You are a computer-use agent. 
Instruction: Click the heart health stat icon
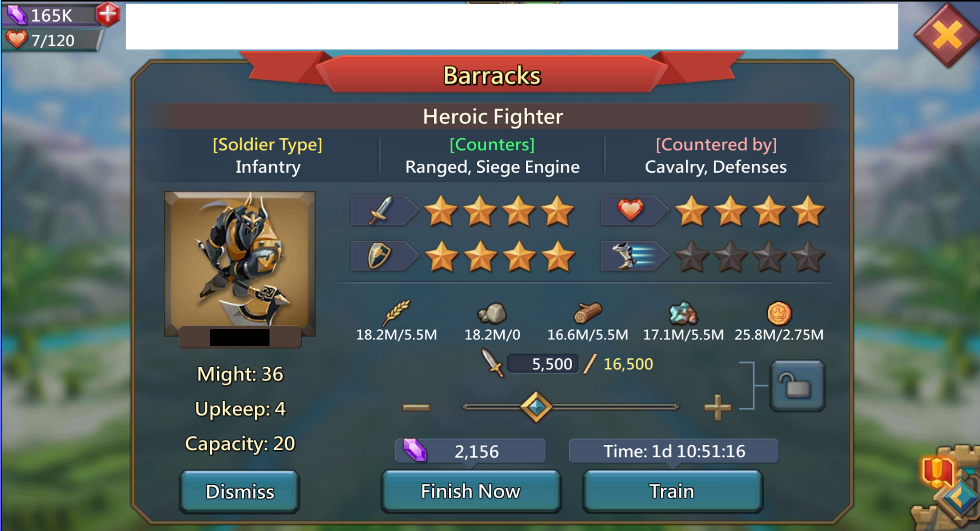click(x=630, y=210)
